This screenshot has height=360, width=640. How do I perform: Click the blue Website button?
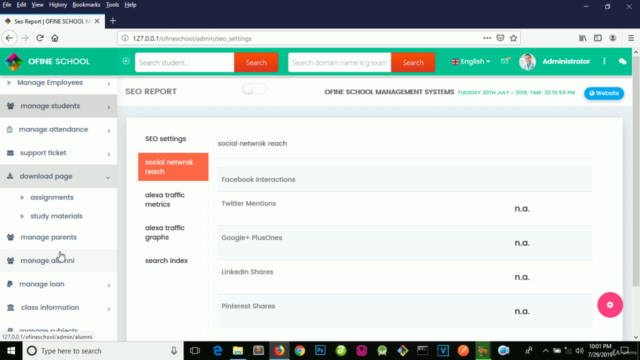pyautogui.click(x=604, y=93)
